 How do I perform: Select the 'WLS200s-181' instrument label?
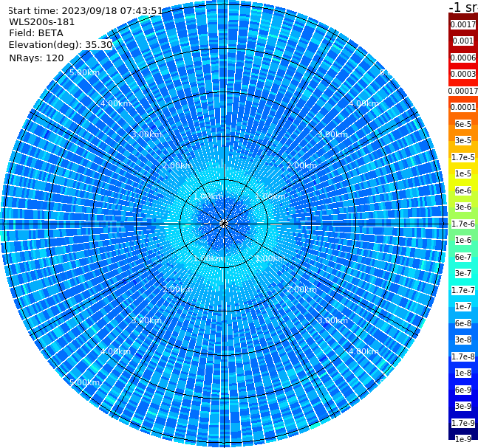click(42, 22)
